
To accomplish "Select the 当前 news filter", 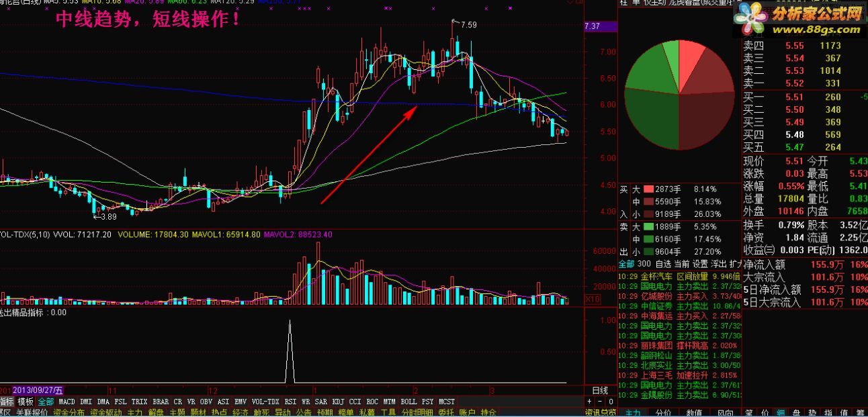I will 681,264.
